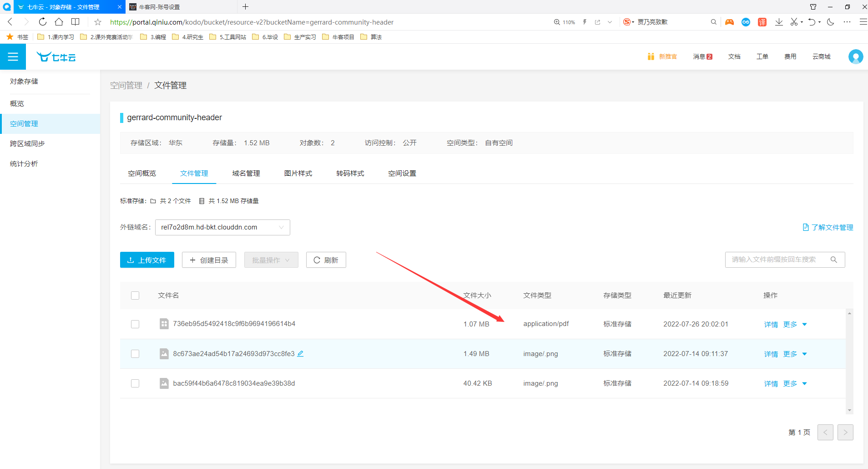Toggle the night mode moon icon
The image size is (868, 469).
pyautogui.click(x=830, y=22)
